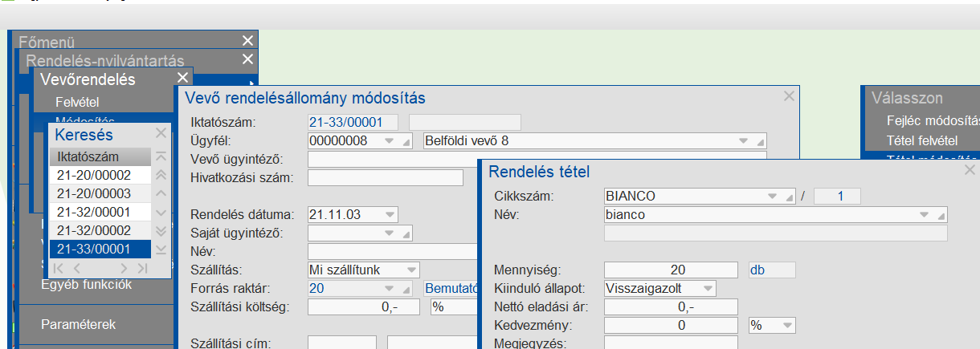Image resolution: width=980 pixels, height=349 pixels.
Task: Jump to last row in Keresés list
Action: pyautogui.click(x=161, y=249)
